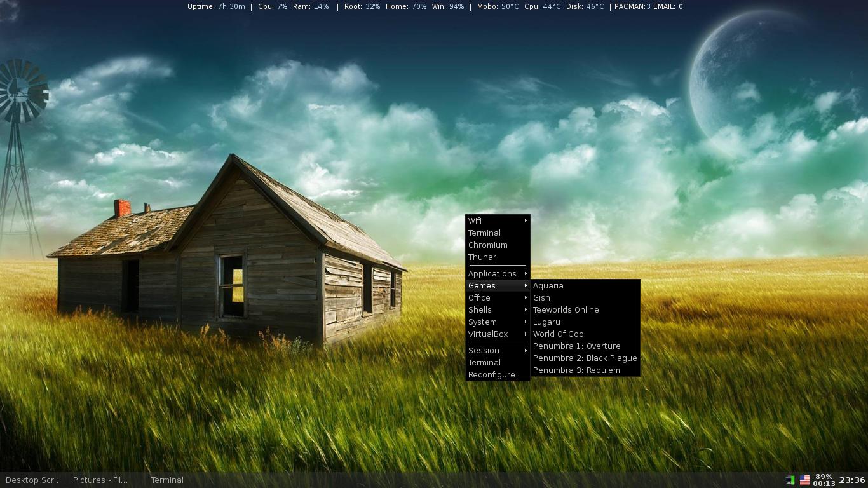Click the Uptime: 7h 30m status text

tap(216, 6)
